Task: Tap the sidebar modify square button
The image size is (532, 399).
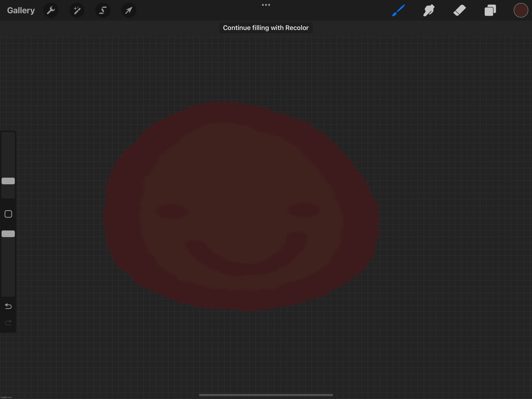Action: point(8,214)
